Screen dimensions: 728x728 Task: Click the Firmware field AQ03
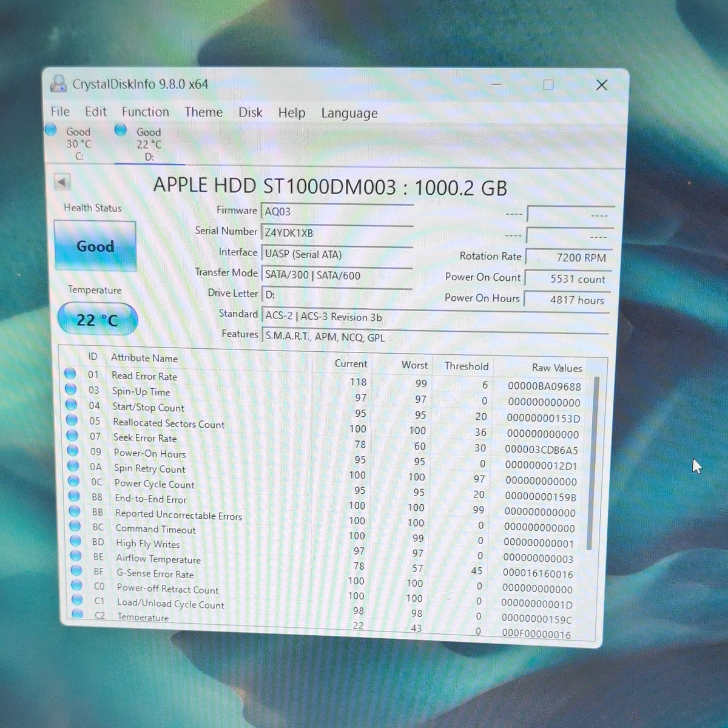[x=337, y=212]
